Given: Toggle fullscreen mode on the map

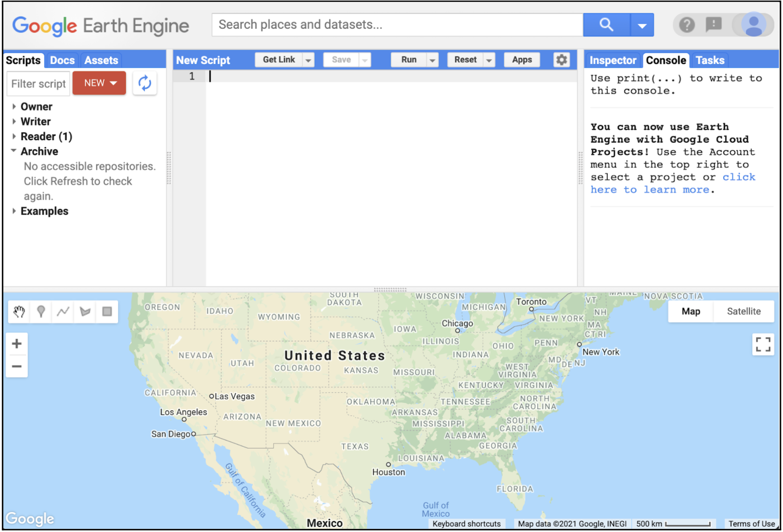Looking at the screenshot, I should pos(763,345).
